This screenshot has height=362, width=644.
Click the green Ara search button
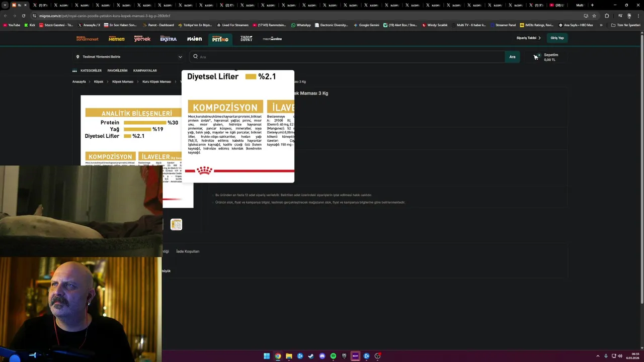512,57
